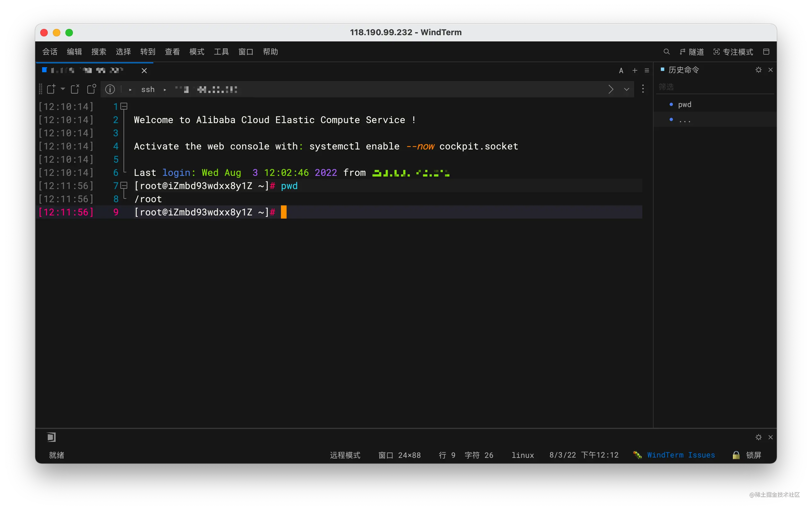The image size is (812, 510).
Task: Click the ssh breadcrumb segment
Action: (x=148, y=90)
